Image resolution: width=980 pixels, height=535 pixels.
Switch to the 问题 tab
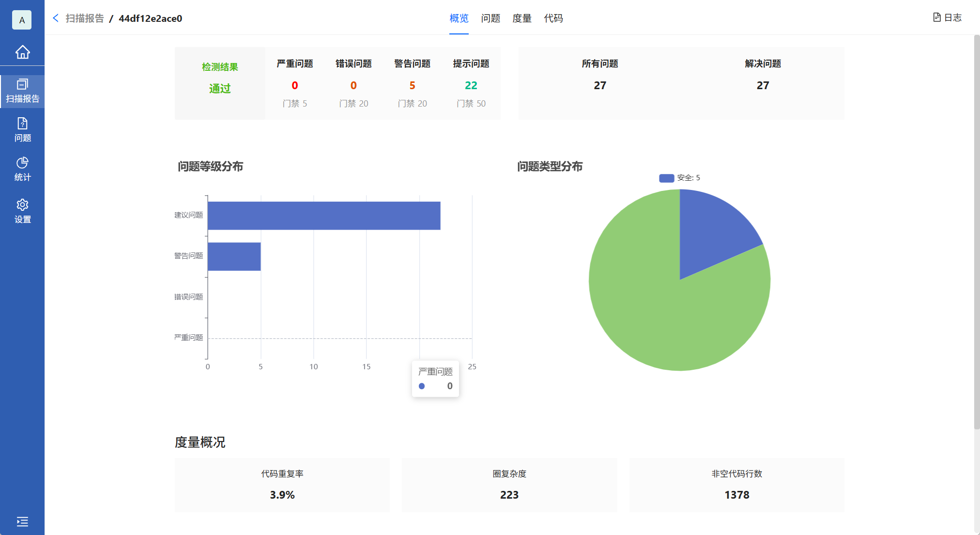tap(490, 18)
